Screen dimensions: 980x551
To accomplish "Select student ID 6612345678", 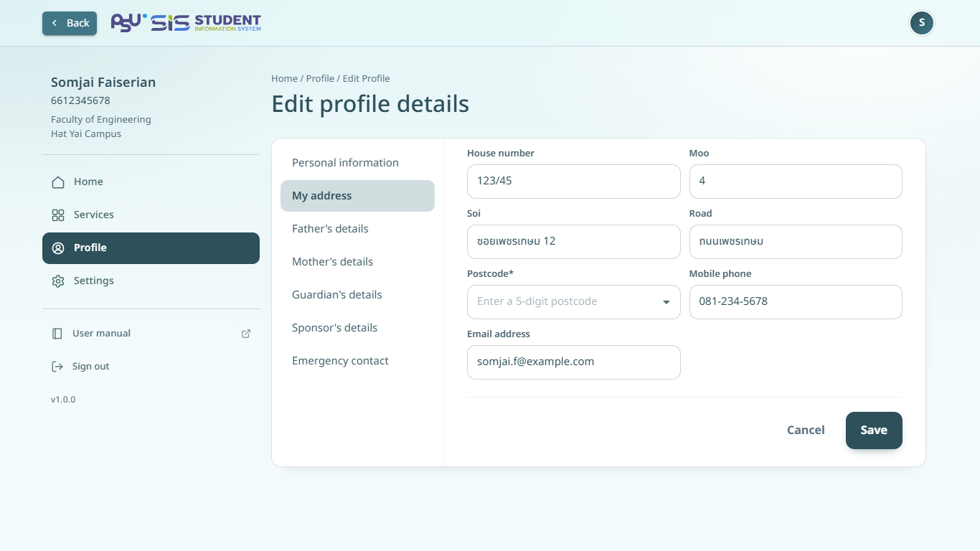I will coord(80,101).
